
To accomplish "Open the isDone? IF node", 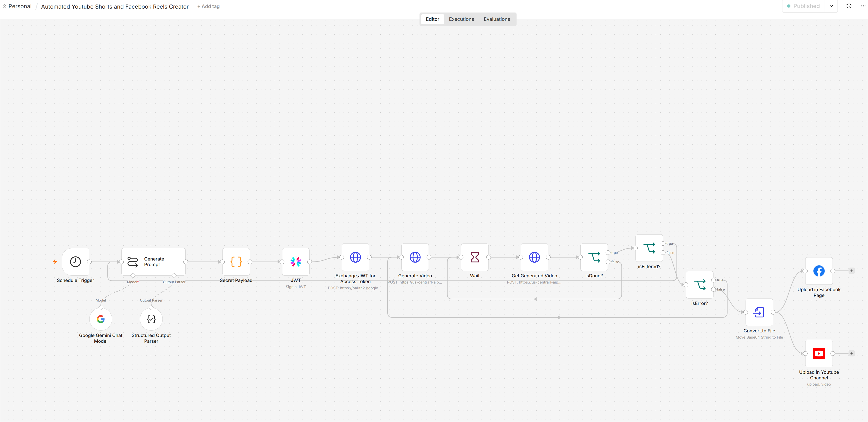I will [594, 257].
